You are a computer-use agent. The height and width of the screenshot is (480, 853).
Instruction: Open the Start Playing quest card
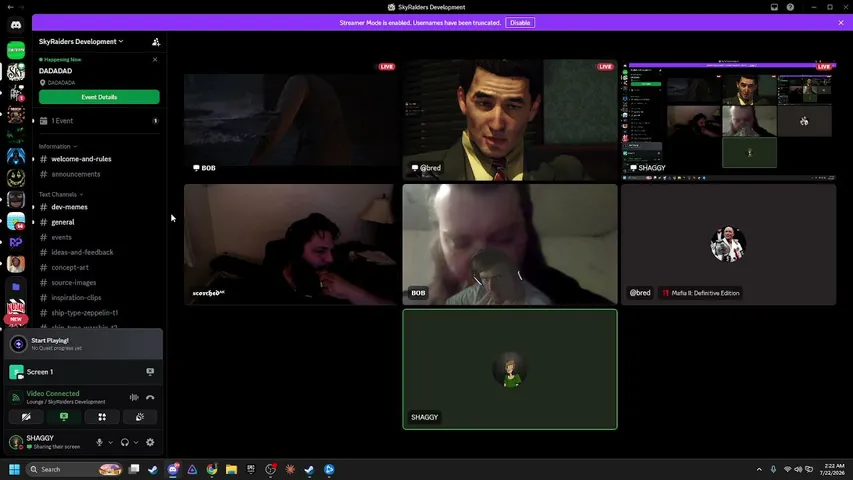pyautogui.click(x=83, y=344)
